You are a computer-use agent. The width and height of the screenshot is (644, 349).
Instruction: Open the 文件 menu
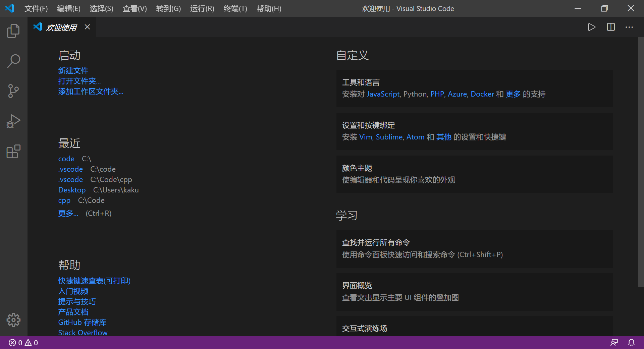(36, 8)
